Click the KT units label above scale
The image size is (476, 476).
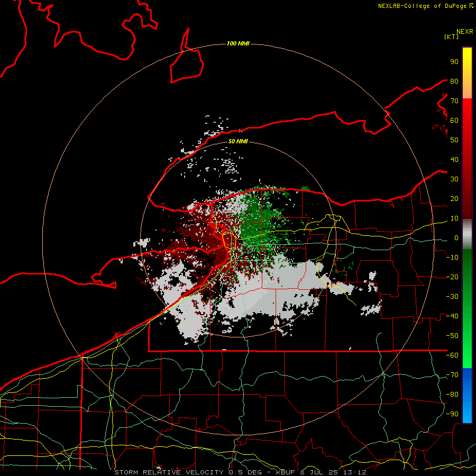[452, 36]
